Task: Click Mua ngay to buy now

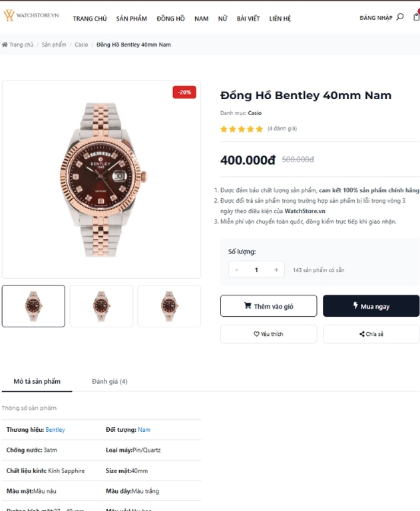Action: (x=371, y=306)
